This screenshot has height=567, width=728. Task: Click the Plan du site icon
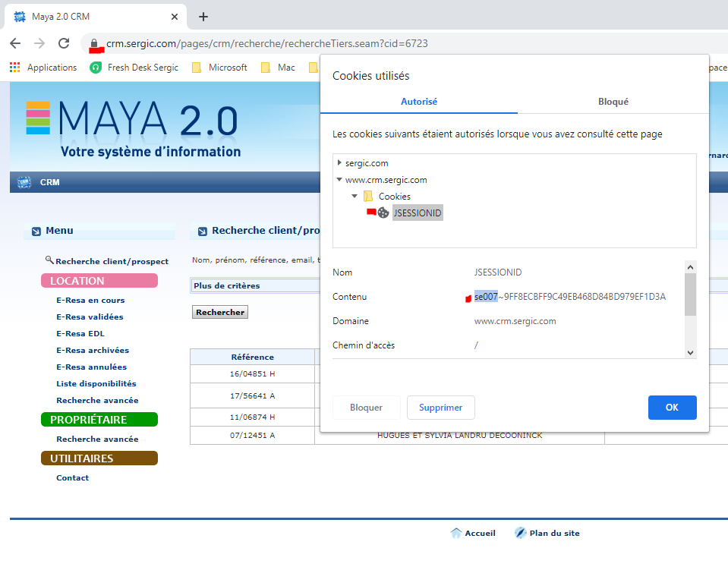click(521, 533)
